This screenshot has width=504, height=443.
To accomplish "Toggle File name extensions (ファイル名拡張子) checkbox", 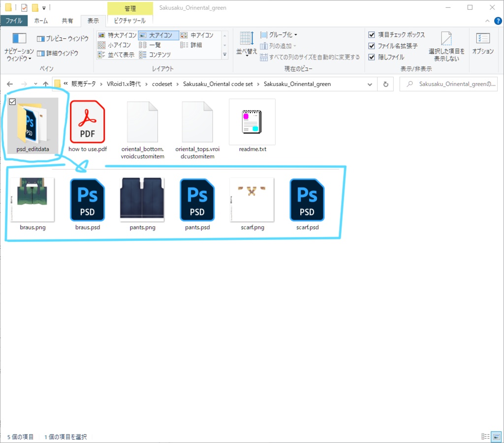I will tap(393, 46).
